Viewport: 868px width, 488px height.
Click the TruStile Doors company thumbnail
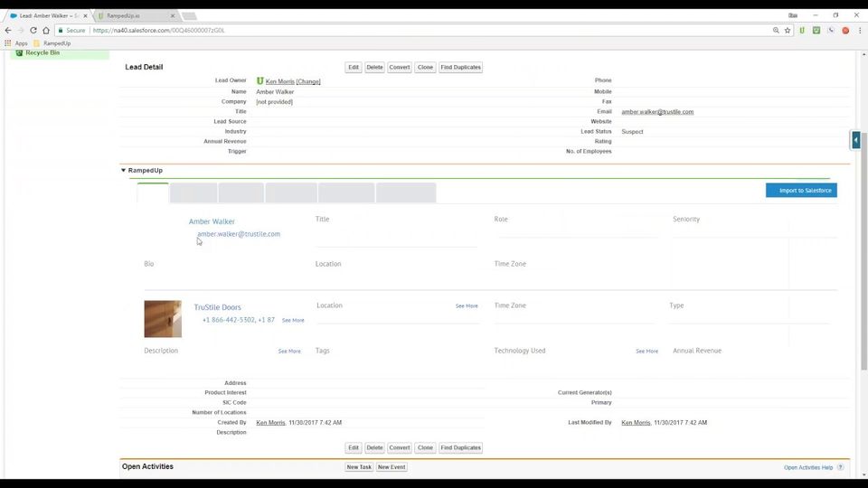[x=163, y=319]
